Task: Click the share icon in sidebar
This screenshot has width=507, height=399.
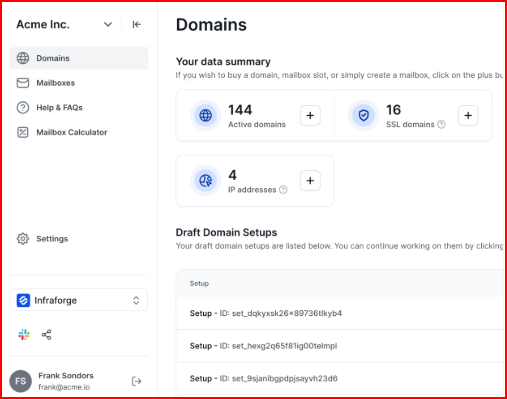Action: [46, 334]
